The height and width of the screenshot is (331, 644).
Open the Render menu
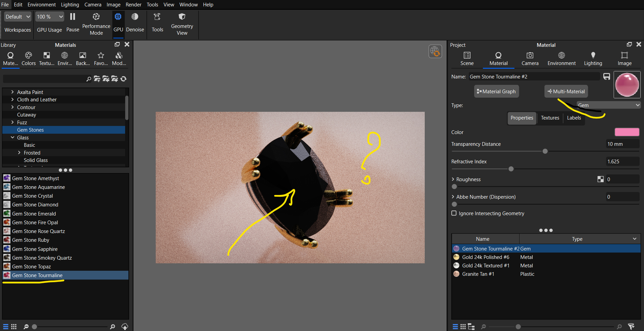pyautogui.click(x=134, y=4)
